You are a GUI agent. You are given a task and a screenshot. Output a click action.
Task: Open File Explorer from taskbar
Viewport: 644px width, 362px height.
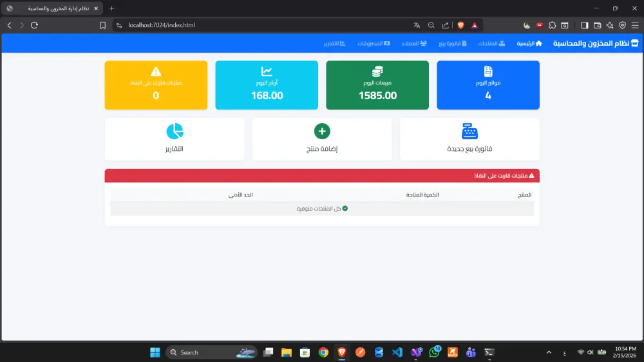click(x=287, y=352)
